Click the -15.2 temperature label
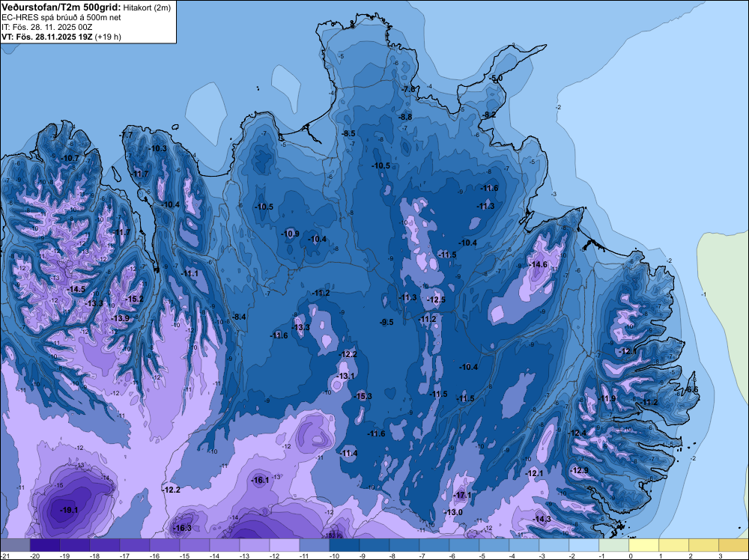 pos(134,299)
